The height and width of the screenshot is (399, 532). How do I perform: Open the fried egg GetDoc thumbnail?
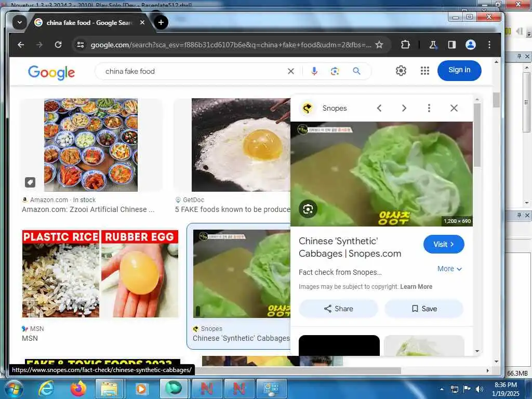(x=241, y=145)
